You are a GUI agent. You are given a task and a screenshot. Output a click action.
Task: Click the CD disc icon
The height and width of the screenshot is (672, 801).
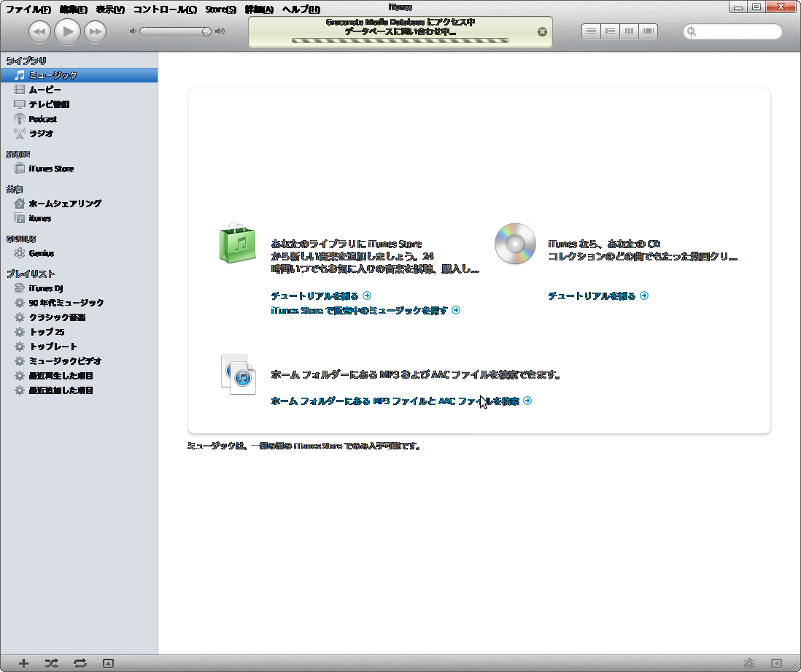(x=515, y=243)
